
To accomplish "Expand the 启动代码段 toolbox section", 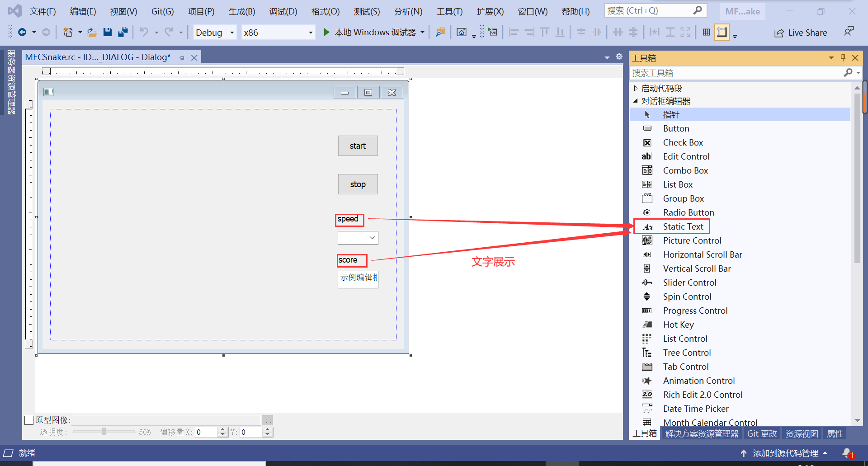I will [x=635, y=89].
